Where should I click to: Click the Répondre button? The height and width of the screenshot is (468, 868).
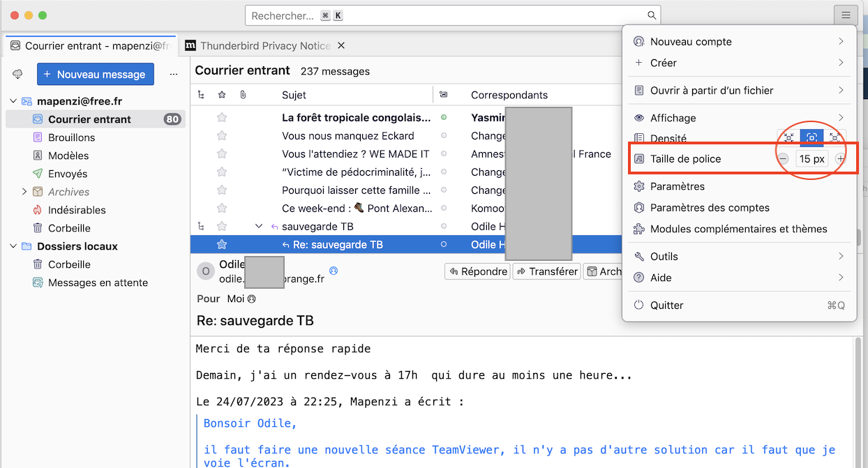pyautogui.click(x=478, y=272)
